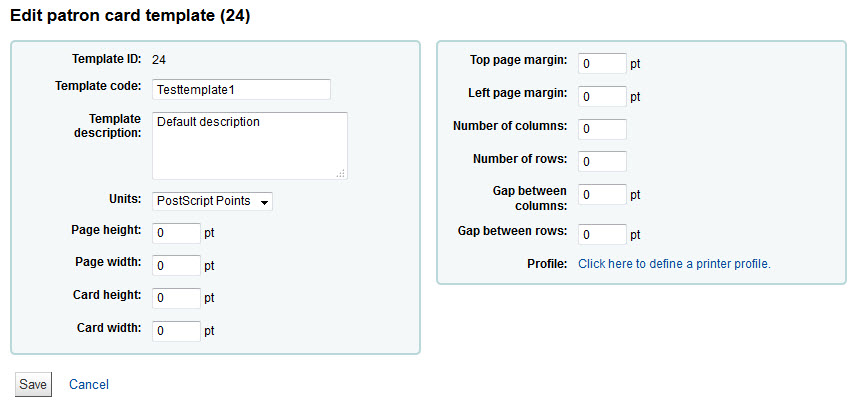Focus the Card width field
This screenshot has height=411, width=853.
177,330
